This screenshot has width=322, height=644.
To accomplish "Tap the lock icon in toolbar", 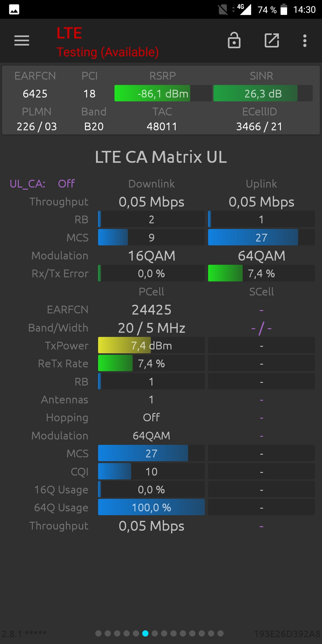I will (x=234, y=40).
